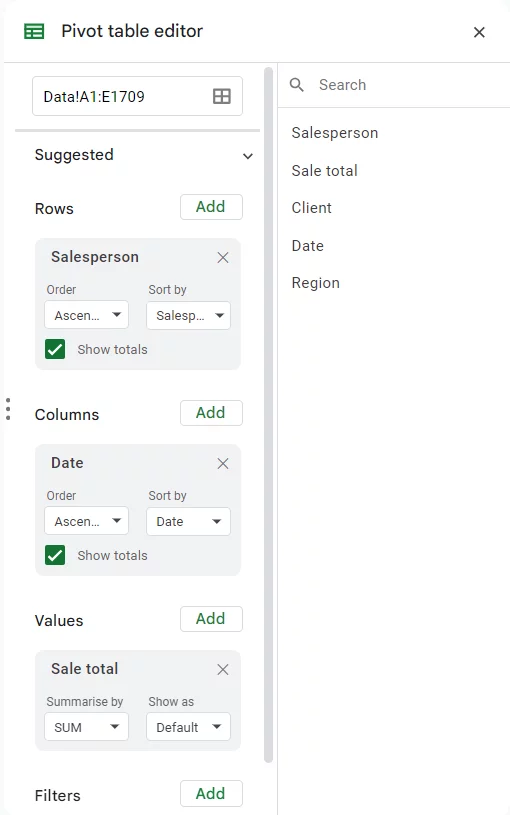Click the green Sheets pivot table icon
Viewport: 510px width, 815px height.
click(34, 32)
